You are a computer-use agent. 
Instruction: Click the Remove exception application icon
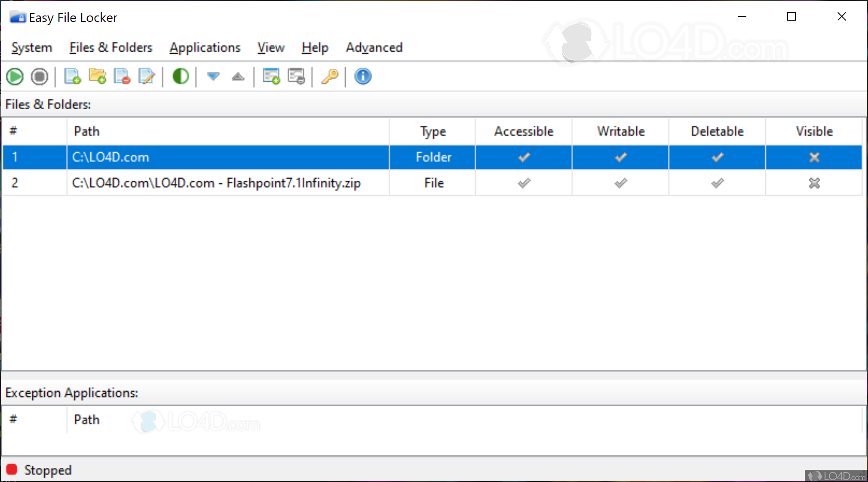[x=296, y=77]
